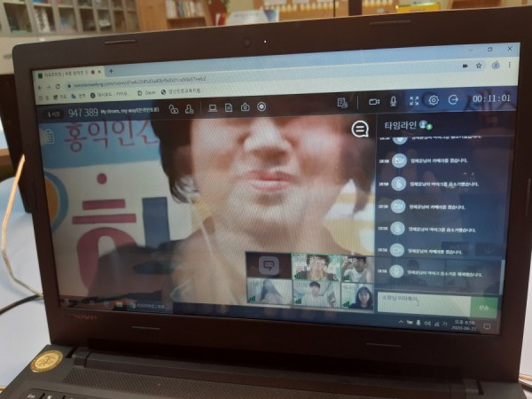
Task: Click the chat message input field
Action: coord(424,302)
